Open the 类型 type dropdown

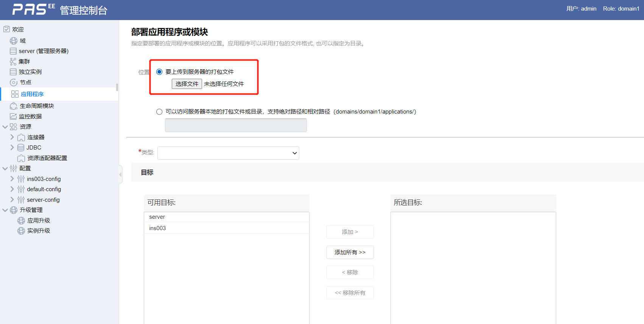(x=228, y=153)
